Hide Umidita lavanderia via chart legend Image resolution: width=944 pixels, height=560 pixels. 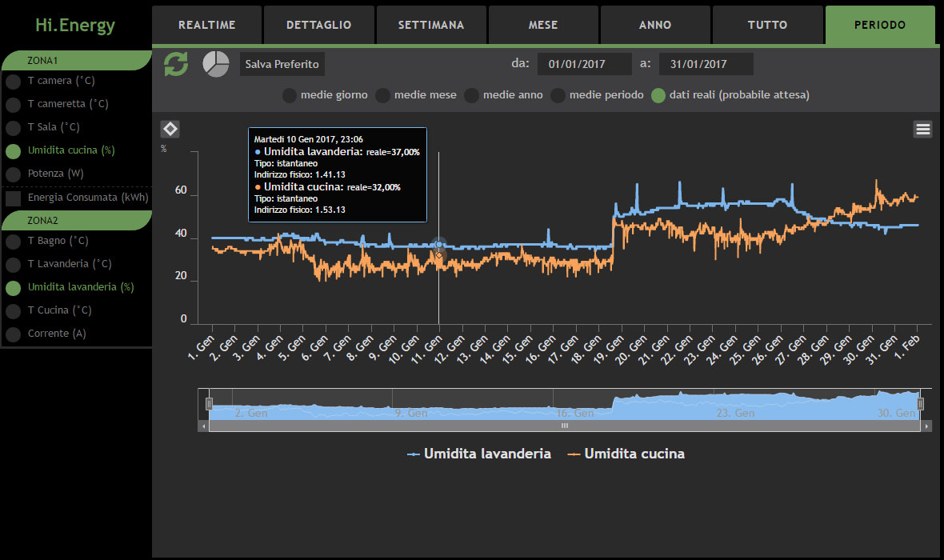(479, 454)
